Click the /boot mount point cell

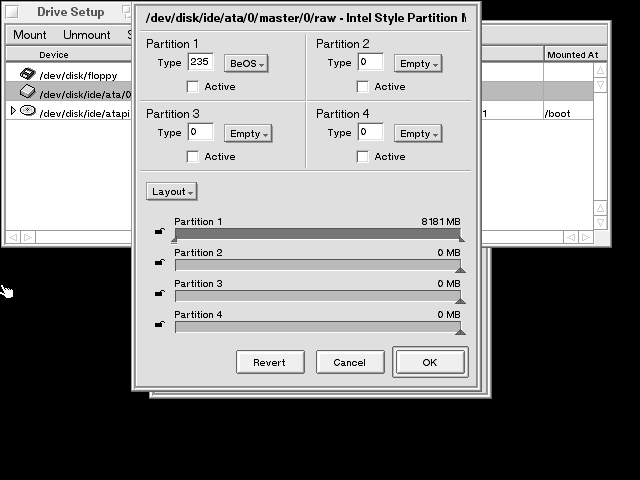click(568, 113)
